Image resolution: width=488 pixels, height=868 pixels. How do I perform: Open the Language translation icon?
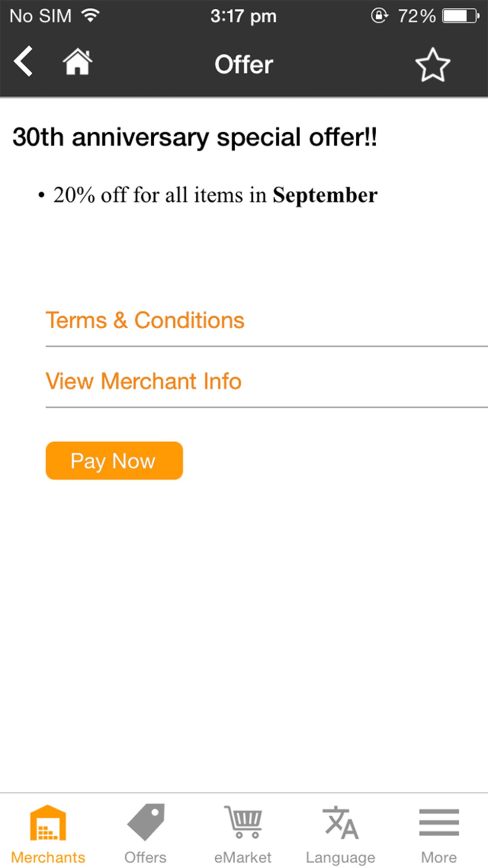(341, 823)
